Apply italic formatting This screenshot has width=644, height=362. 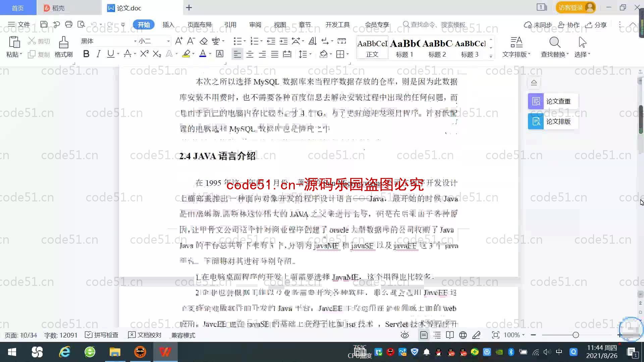98,54
